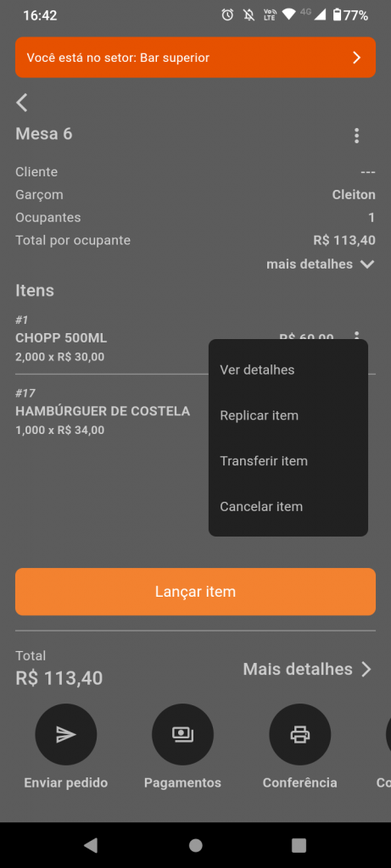Viewport: 391px width, 868px height.
Task: Tap Android home circle button
Action: tap(195, 845)
